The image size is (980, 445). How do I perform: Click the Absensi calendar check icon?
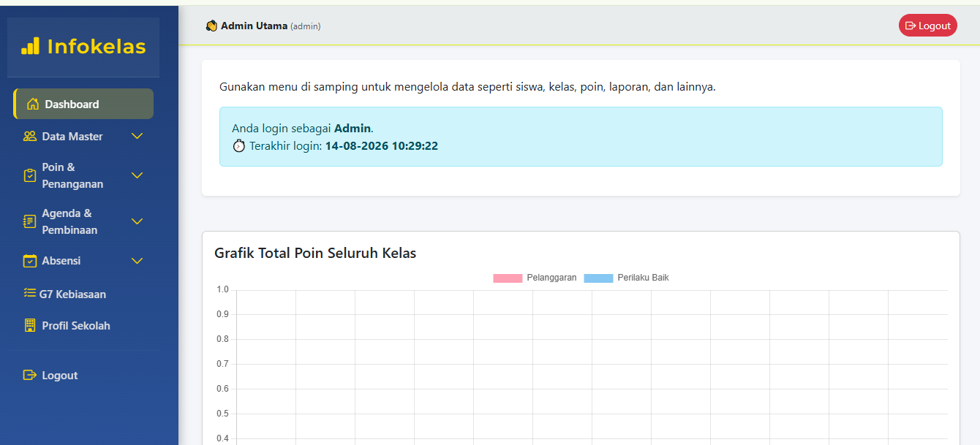coord(30,261)
